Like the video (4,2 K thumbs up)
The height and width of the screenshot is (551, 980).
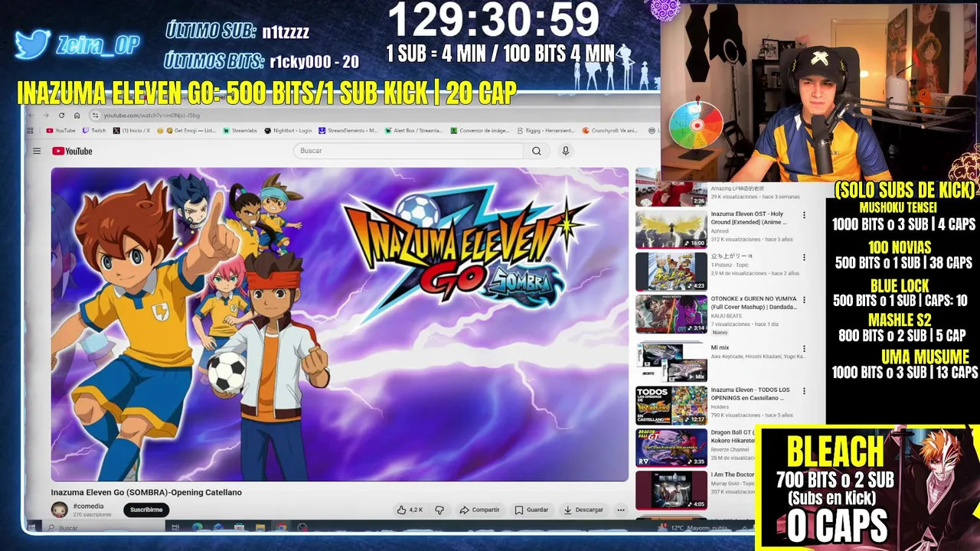(410, 510)
